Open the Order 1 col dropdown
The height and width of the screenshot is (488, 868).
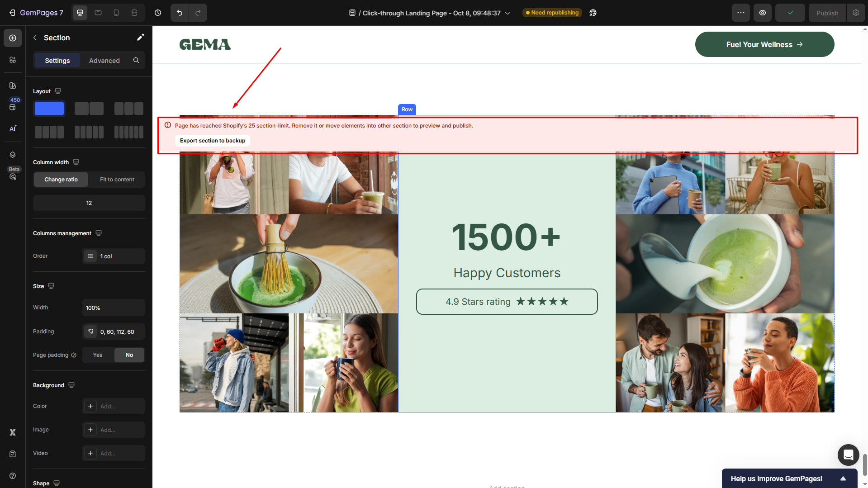(x=114, y=256)
